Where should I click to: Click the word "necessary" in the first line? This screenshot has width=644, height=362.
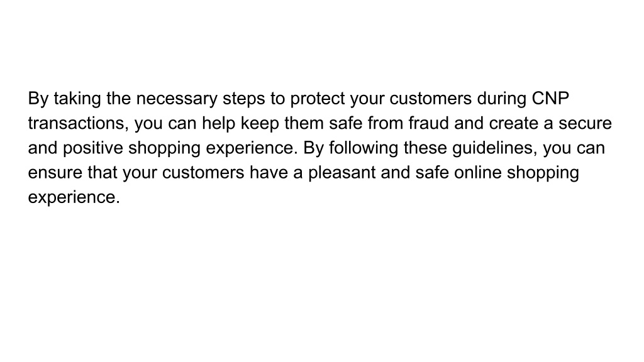pos(177,99)
